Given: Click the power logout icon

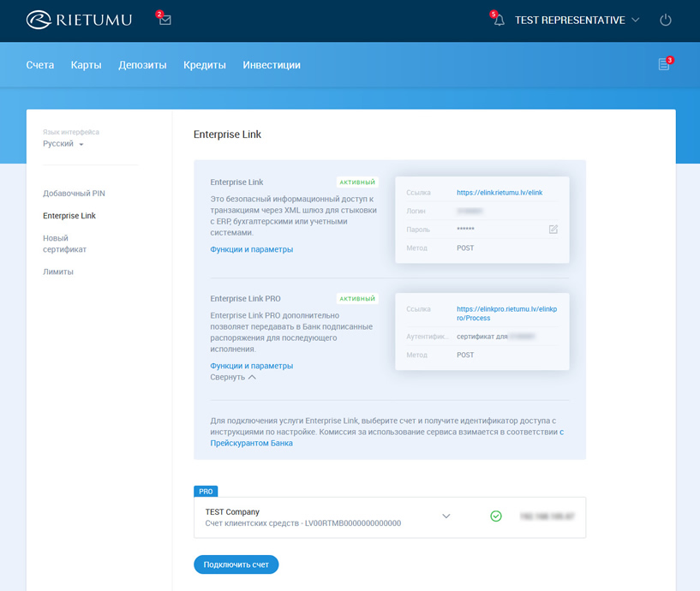Looking at the screenshot, I should (x=666, y=20).
